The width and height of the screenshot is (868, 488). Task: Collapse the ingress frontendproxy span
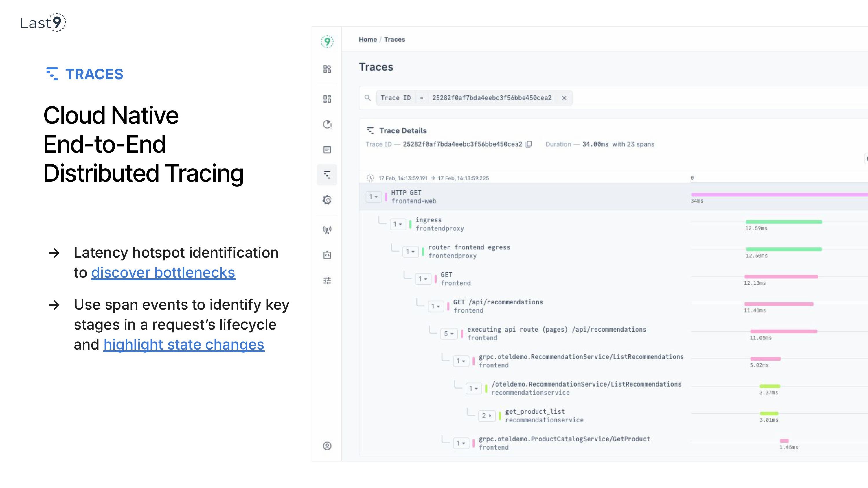tap(398, 224)
